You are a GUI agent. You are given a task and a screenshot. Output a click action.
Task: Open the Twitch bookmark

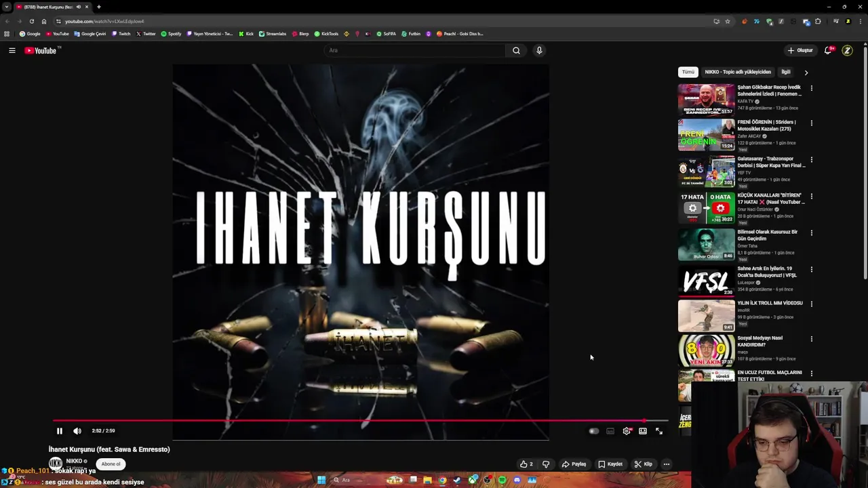[121, 34]
